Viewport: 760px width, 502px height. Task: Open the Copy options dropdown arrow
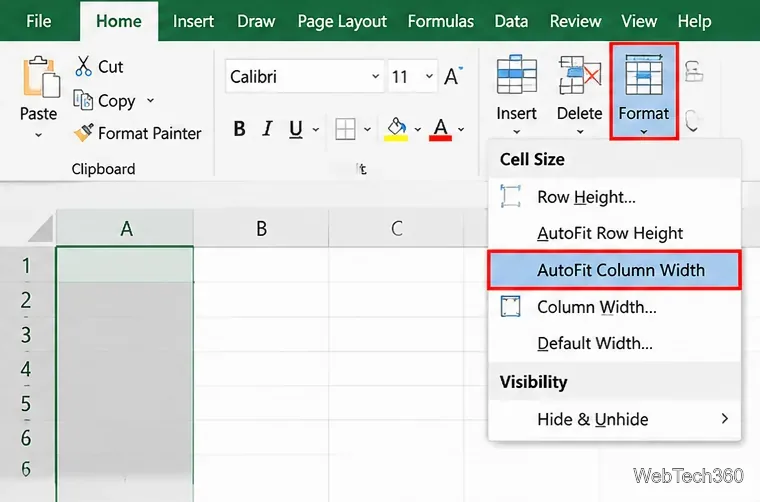pos(150,100)
